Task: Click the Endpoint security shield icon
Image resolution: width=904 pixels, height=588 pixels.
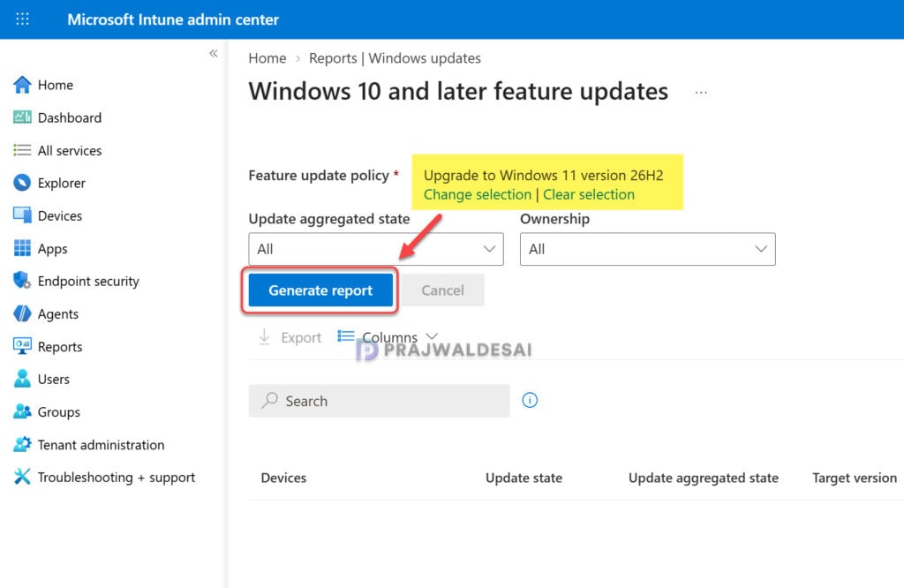Action: 22,281
